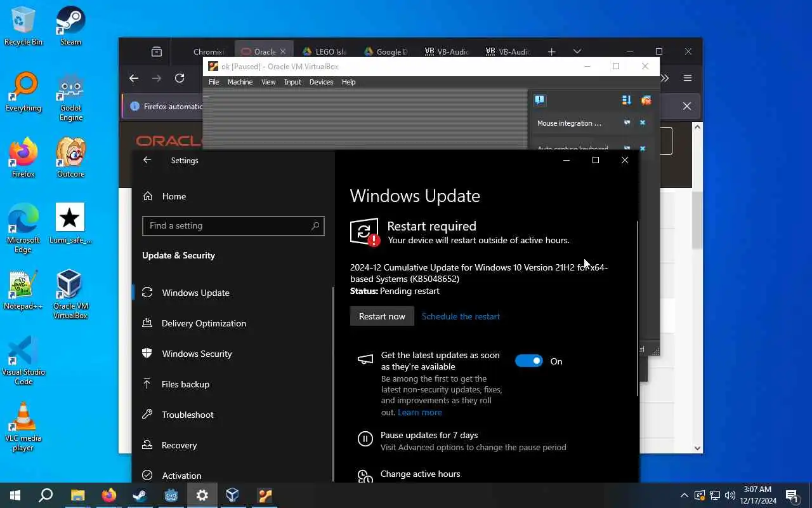The width and height of the screenshot is (812, 508).
Task: Open the Microsoft Edge desktop shortcut
Action: tap(23, 229)
